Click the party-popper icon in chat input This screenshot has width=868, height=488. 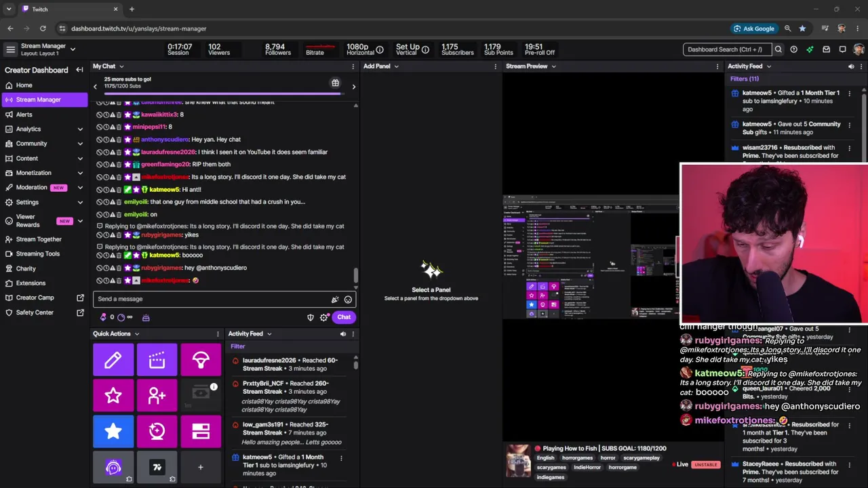click(x=334, y=299)
